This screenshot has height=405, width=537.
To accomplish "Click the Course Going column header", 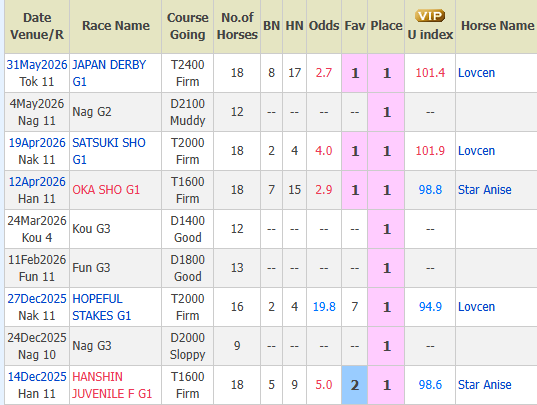I will [188, 26].
